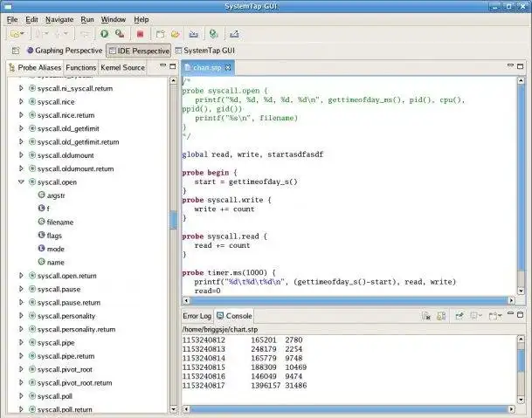The height and width of the screenshot is (418, 532).
Task: Click the editor horizontal scrollbar
Action: click(x=349, y=299)
